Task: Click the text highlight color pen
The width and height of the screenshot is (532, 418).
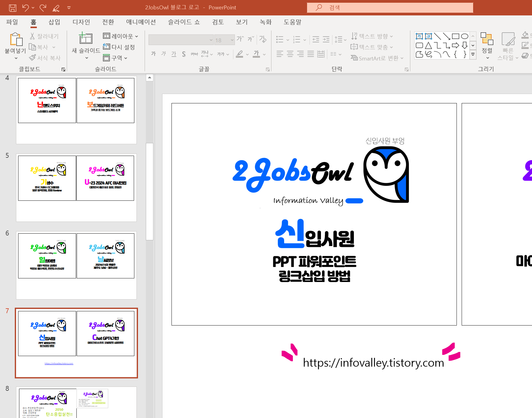Action: click(x=239, y=54)
